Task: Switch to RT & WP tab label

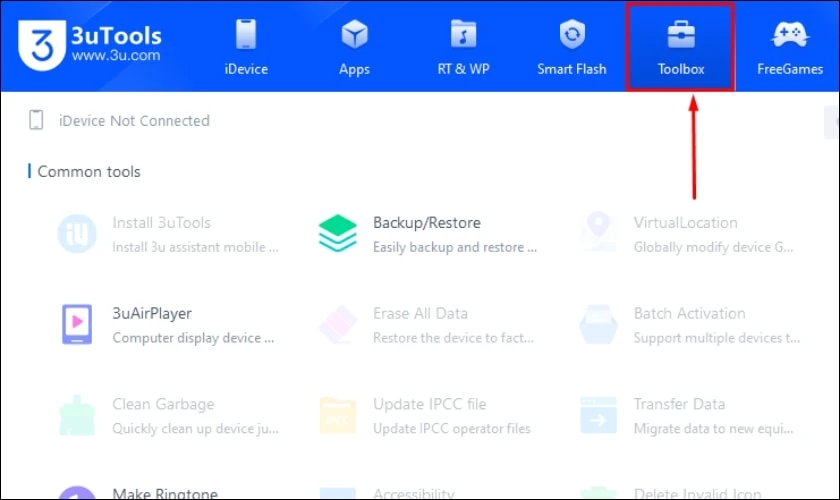Action: coord(463,69)
